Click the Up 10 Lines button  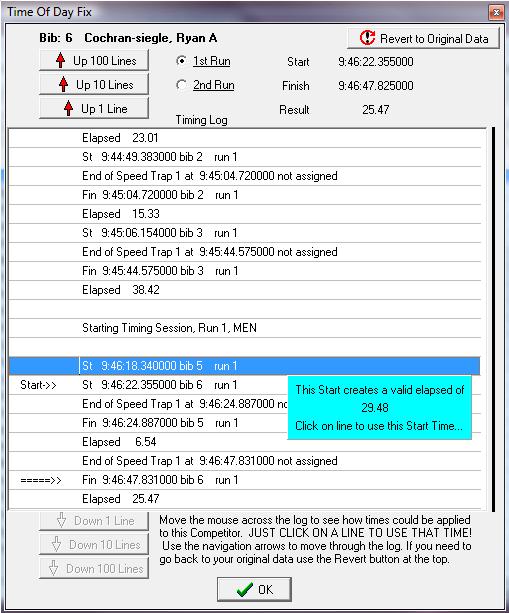tap(94, 84)
